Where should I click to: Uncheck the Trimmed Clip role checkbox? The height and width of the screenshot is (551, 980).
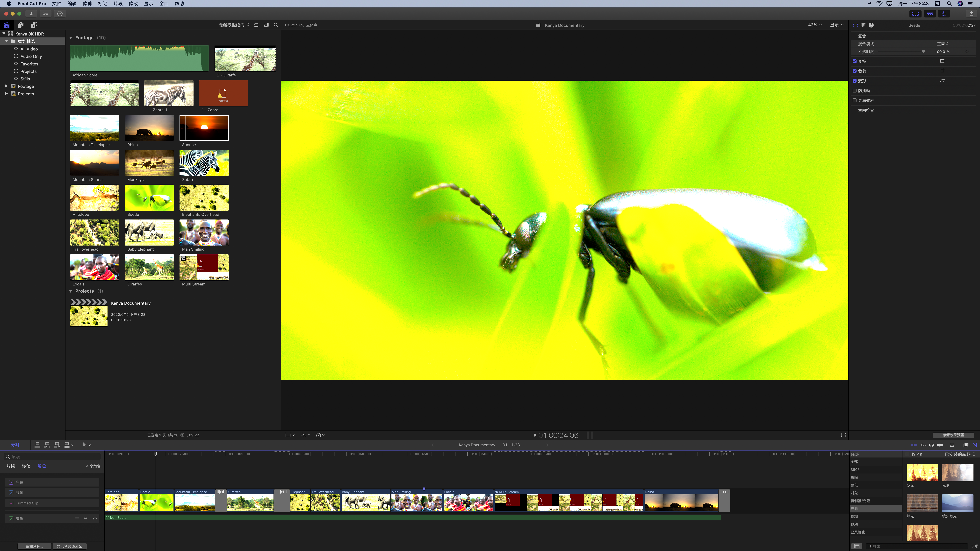(11, 503)
